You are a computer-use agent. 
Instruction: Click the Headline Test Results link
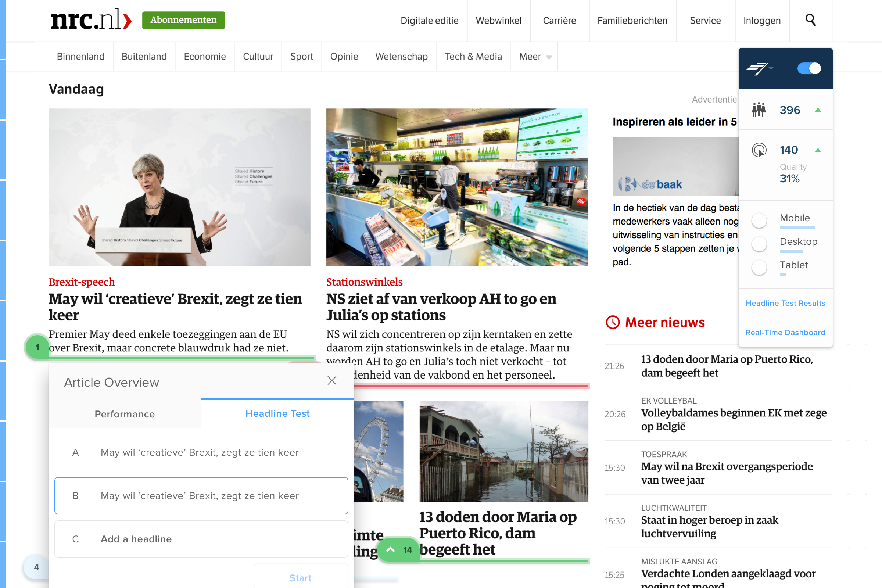[x=785, y=302]
